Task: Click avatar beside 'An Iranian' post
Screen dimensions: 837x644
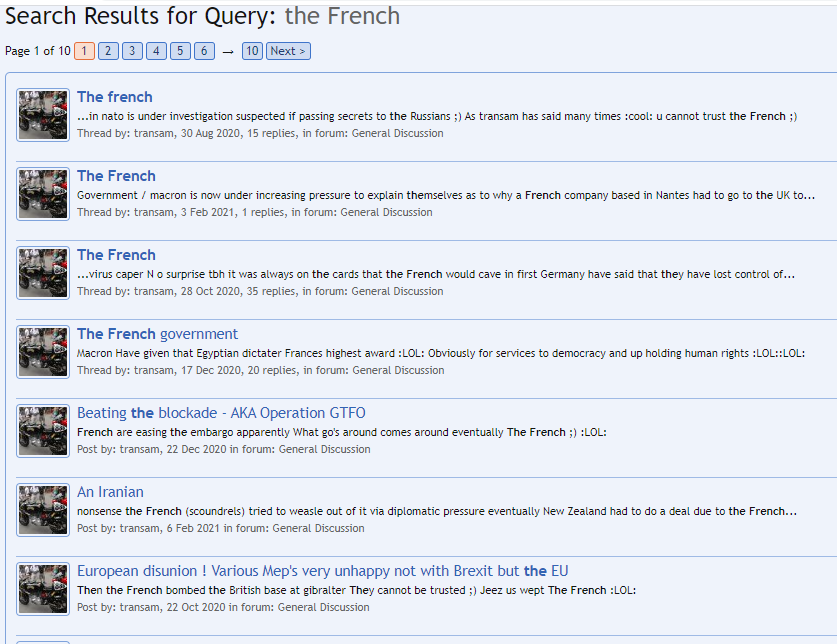Action: pyautogui.click(x=43, y=510)
